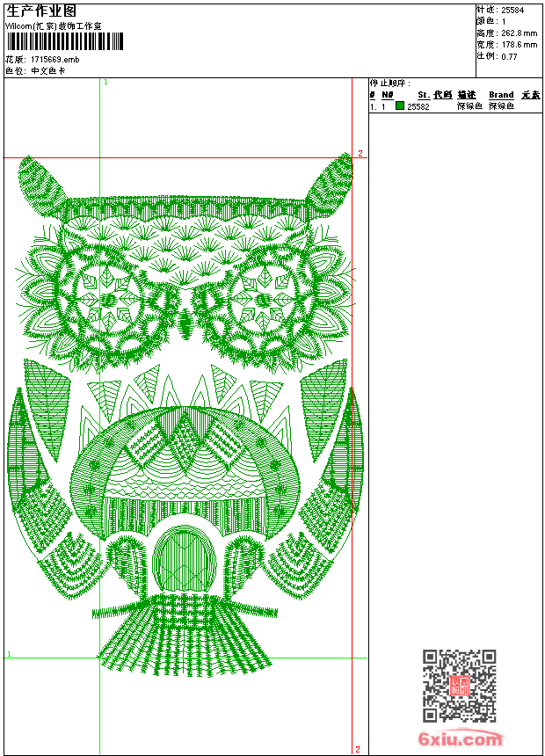545x756 pixels.
Task: Select the file name 1715669.emb
Action: [55, 59]
